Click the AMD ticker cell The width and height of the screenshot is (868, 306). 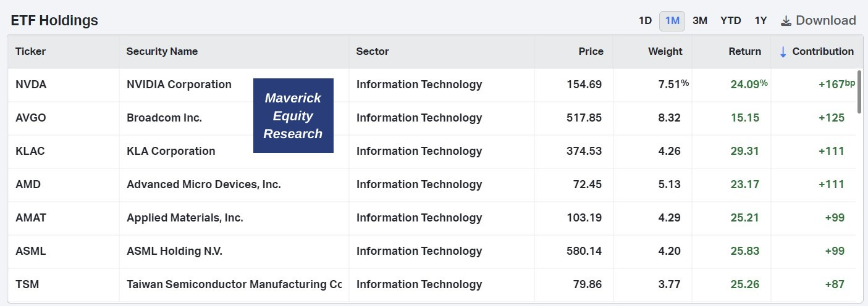click(x=28, y=184)
